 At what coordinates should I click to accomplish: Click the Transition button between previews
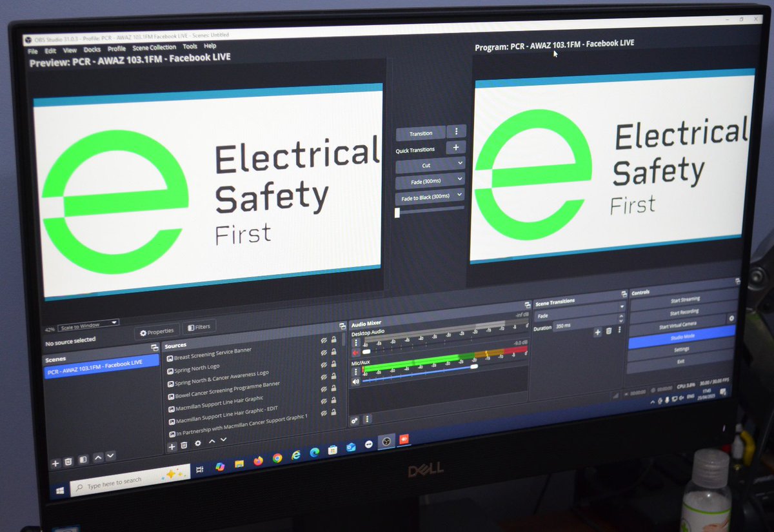[x=421, y=133]
